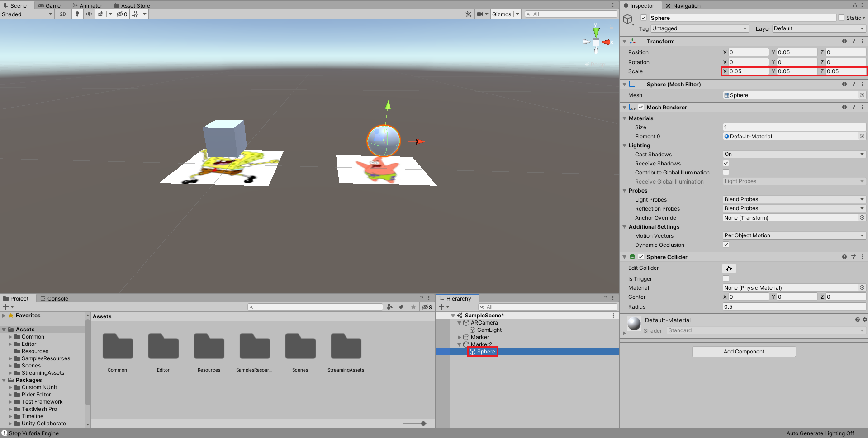Viewport: 868px width, 438px height.
Task: Open Mesh Renderer help reference icon
Action: pos(844,107)
